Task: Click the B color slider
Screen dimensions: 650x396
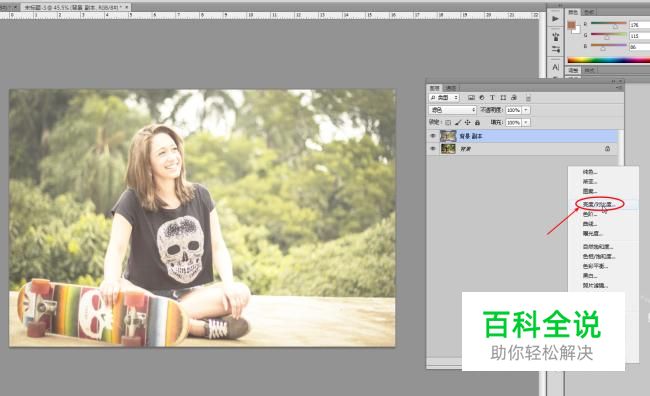Action: click(x=609, y=47)
